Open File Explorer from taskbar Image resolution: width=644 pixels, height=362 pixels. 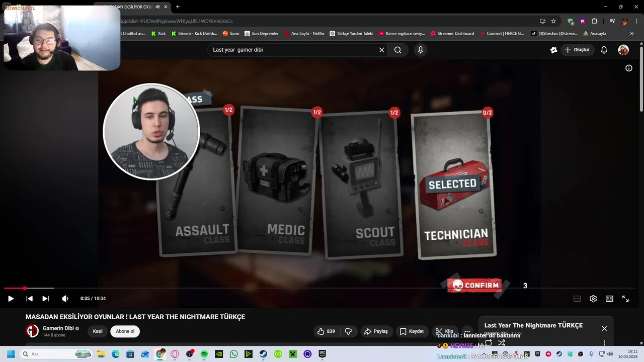coord(101,354)
